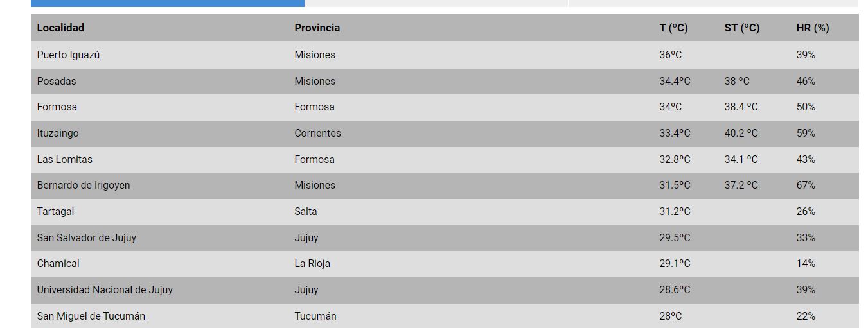Select the ST (°C) column header
The width and height of the screenshot is (868, 328).
click(741, 28)
